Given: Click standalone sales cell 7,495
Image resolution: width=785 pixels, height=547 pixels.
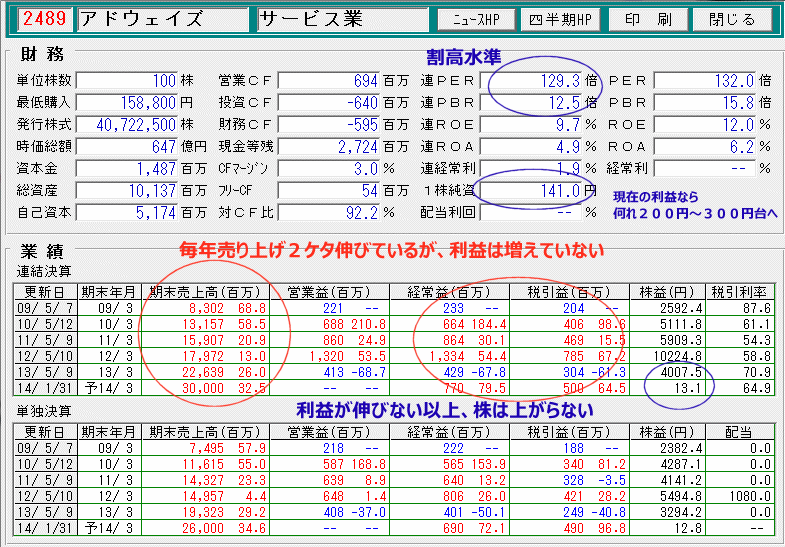Looking at the screenshot, I should [206, 448].
